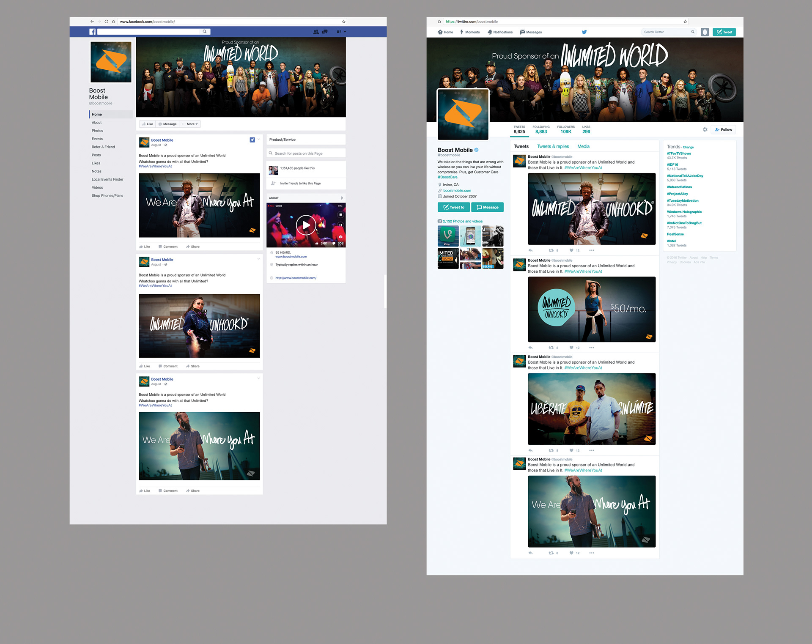Retweet the $50/mo. tweet
The height and width of the screenshot is (644, 812).
coord(551,348)
